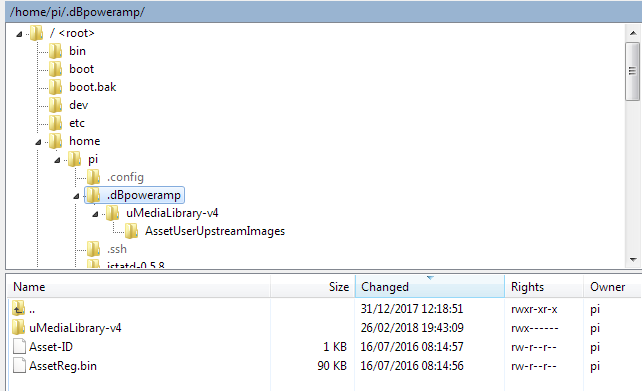Screen dimensions: 642x391
Task: Select pi in the directory tree
Action: pos(93,159)
